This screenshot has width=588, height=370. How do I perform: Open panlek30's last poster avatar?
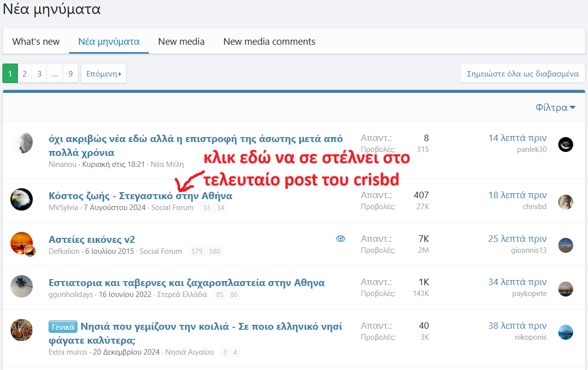(566, 145)
